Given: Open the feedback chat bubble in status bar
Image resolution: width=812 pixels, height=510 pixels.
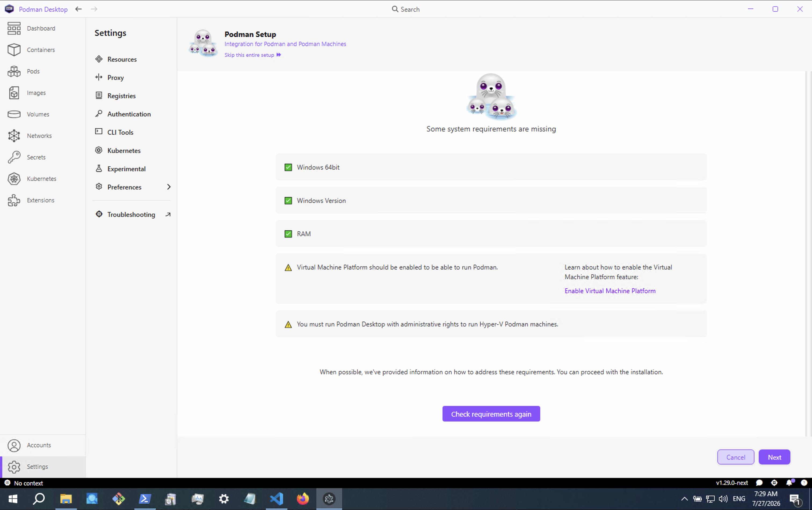Looking at the screenshot, I should click(x=759, y=483).
